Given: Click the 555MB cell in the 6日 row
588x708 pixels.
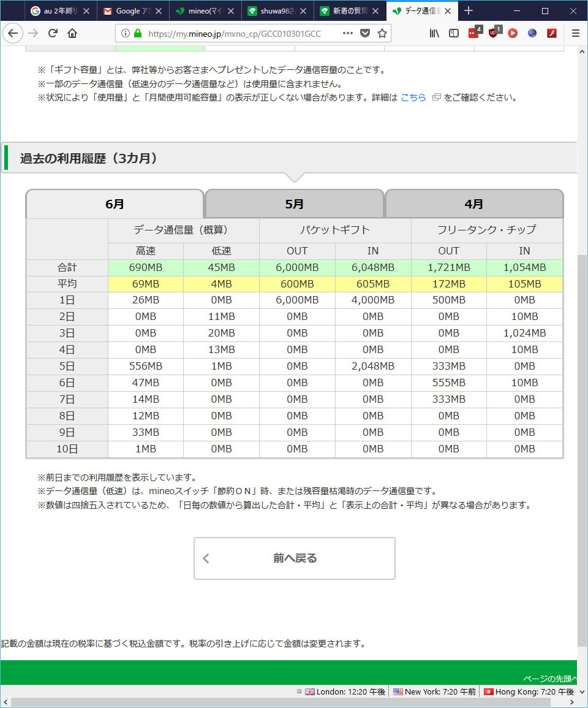Looking at the screenshot, I should click(x=448, y=383).
